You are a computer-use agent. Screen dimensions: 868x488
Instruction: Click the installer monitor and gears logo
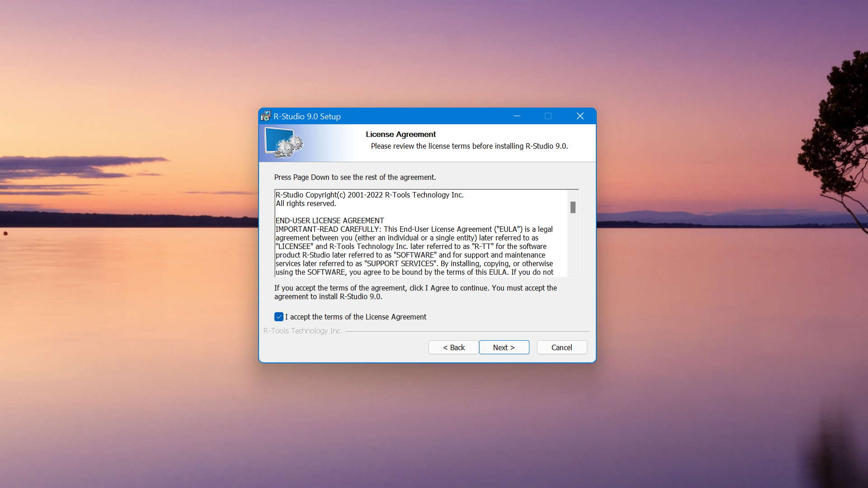(284, 143)
